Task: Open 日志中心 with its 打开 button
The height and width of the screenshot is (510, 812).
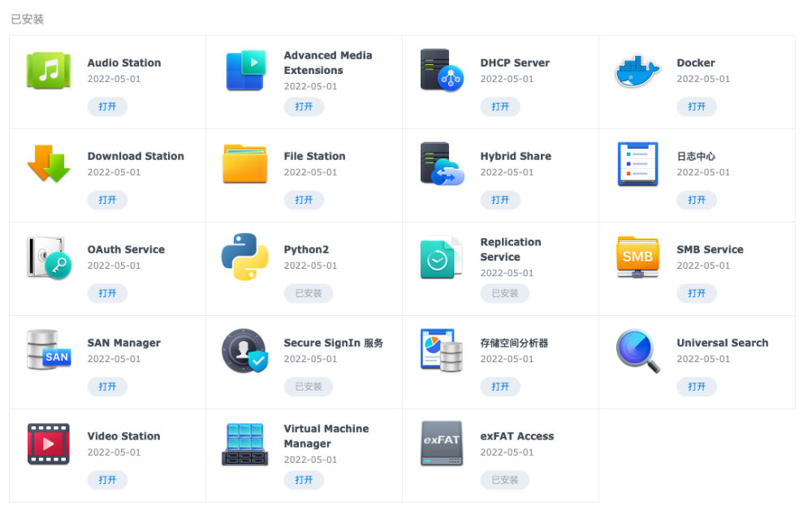Action: tap(697, 200)
